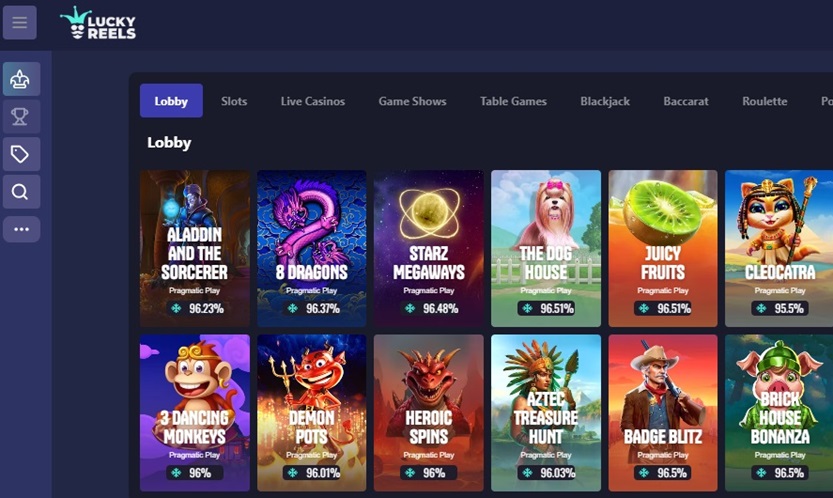Go to the Blackjack tab
833x498 pixels.
pyautogui.click(x=605, y=101)
